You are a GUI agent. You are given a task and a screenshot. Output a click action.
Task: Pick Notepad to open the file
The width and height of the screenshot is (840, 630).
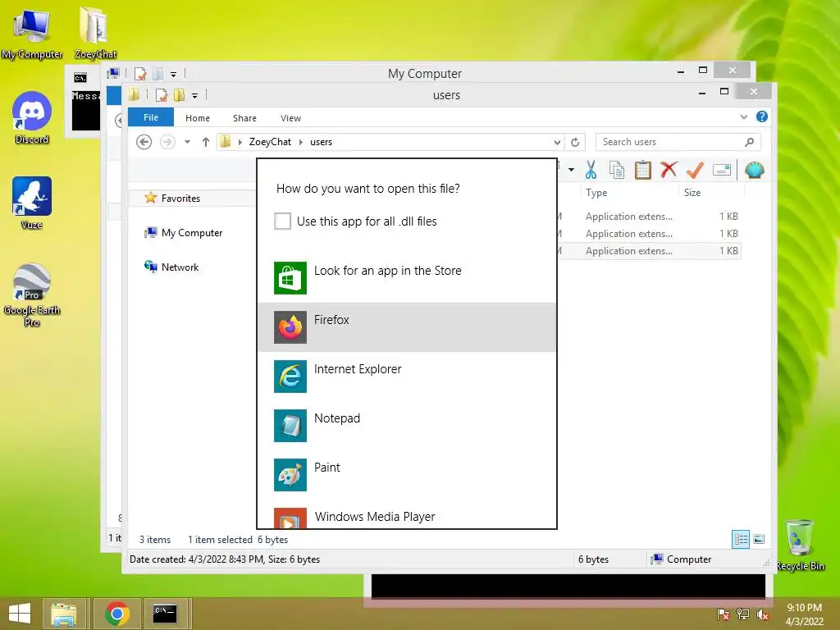tap(407, 426)
